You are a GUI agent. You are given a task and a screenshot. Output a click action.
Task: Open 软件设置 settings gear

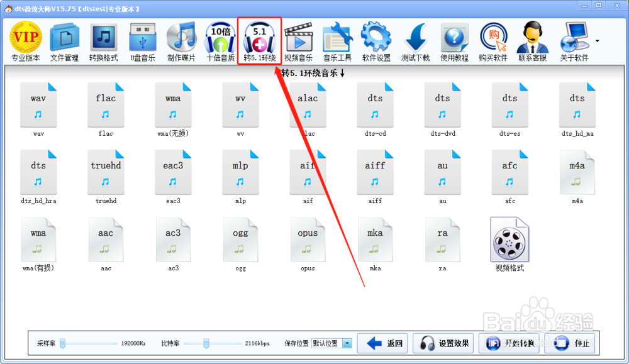point(376,41)
